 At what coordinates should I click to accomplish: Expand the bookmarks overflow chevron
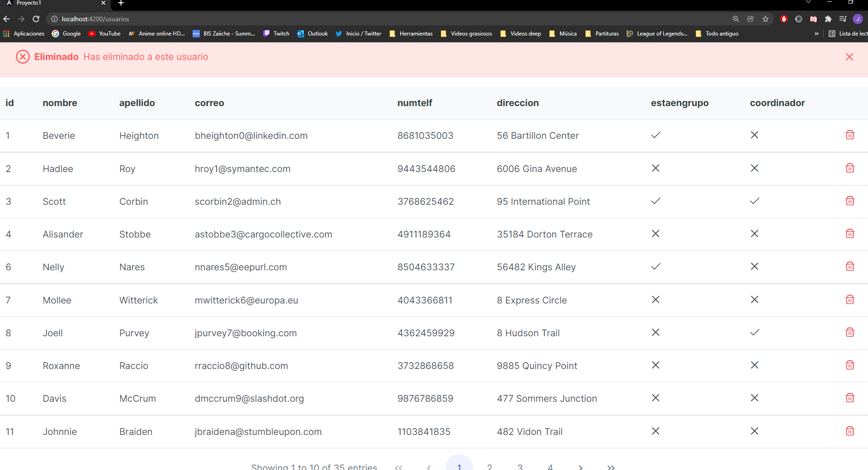pyautogui.click(x=817, y=33)
